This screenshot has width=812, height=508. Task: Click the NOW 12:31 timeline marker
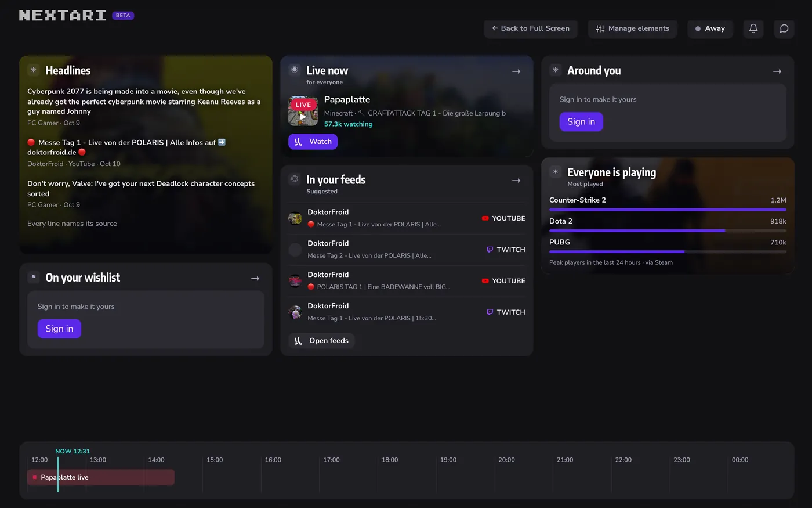click(x=72, y=451)
